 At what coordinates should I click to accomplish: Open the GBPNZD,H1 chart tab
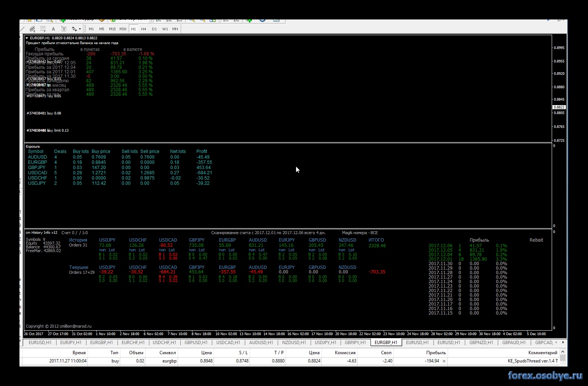(x=481, y=342)
